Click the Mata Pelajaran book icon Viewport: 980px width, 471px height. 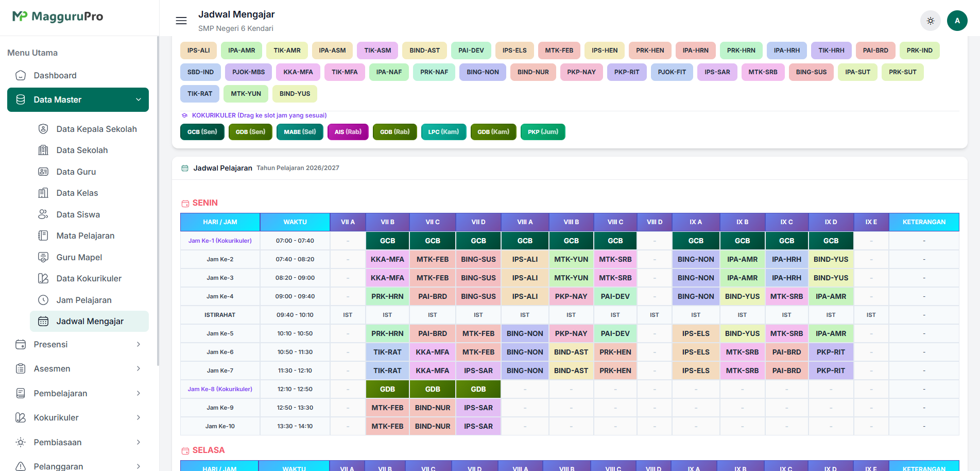click(x=43, y=235)
